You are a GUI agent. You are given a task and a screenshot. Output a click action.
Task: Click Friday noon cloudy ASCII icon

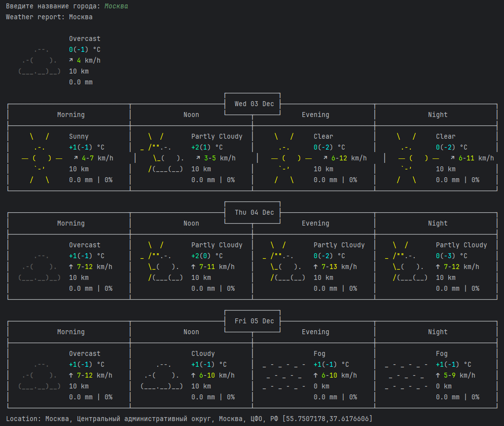(x=162, y=375)
